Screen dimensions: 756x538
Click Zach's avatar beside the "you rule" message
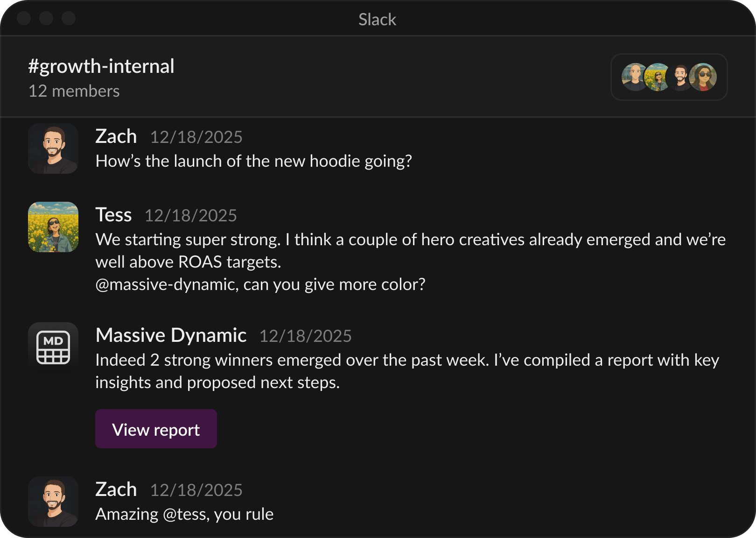(53, 502)
